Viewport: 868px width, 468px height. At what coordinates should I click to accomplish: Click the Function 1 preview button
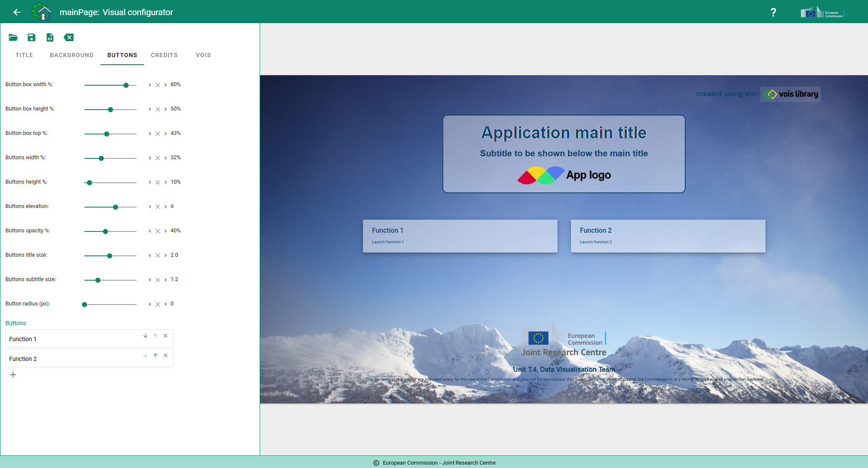(x=460, y=236)
